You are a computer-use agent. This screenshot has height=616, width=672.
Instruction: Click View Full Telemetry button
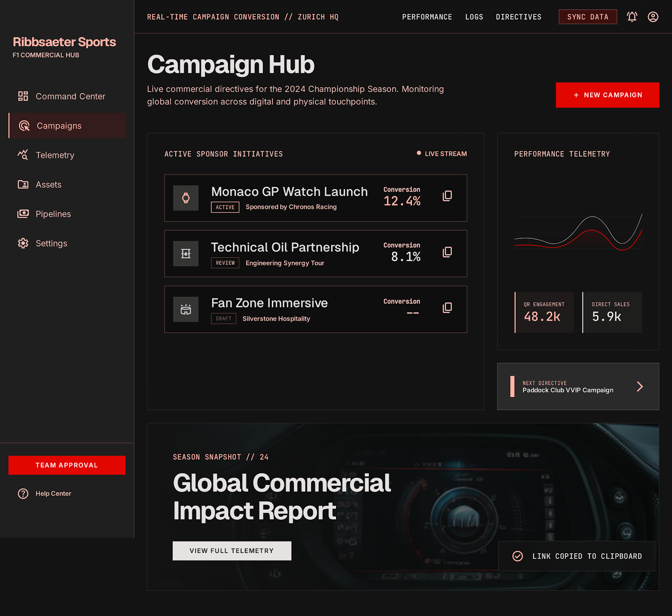point(232,550)
